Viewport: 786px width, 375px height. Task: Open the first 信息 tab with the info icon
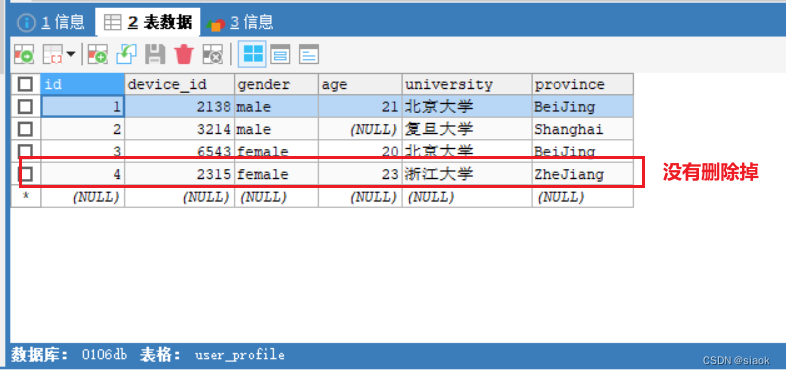51,23
